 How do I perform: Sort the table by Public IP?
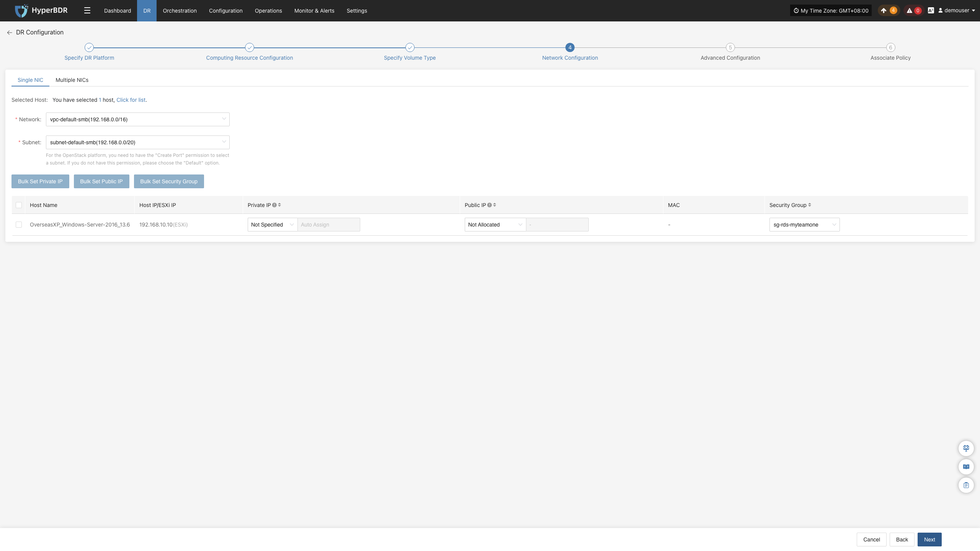tap(495, 205)
